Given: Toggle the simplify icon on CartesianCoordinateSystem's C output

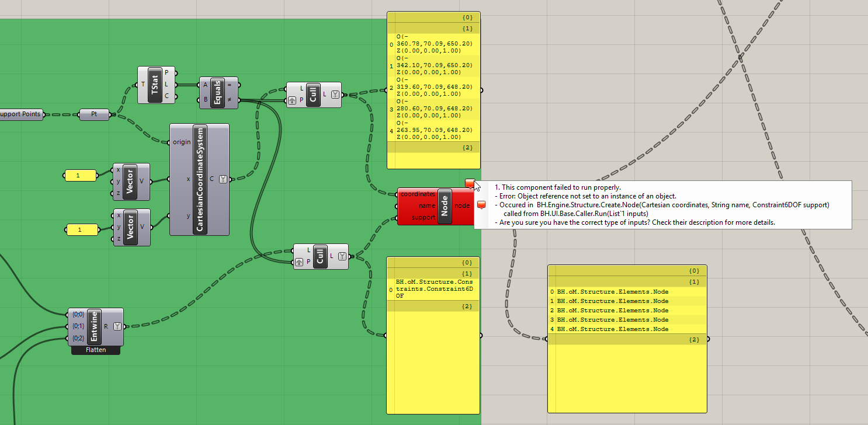Looking at the screenshot, I should (223, 179).
